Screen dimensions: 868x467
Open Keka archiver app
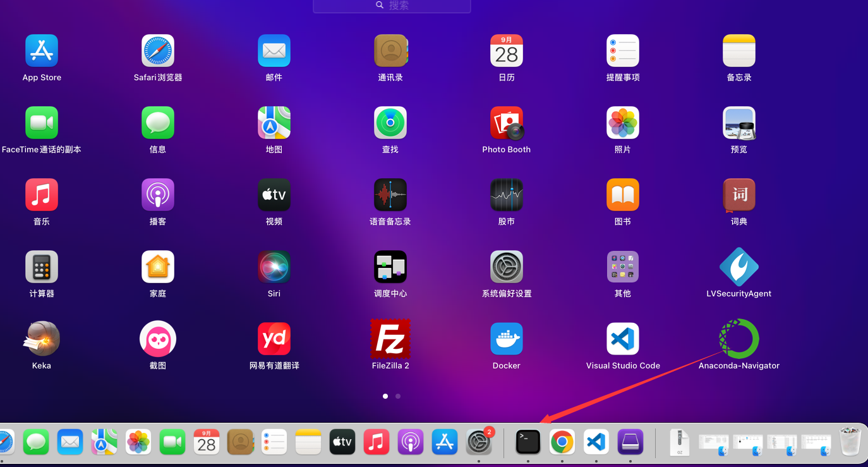(42, 339)
